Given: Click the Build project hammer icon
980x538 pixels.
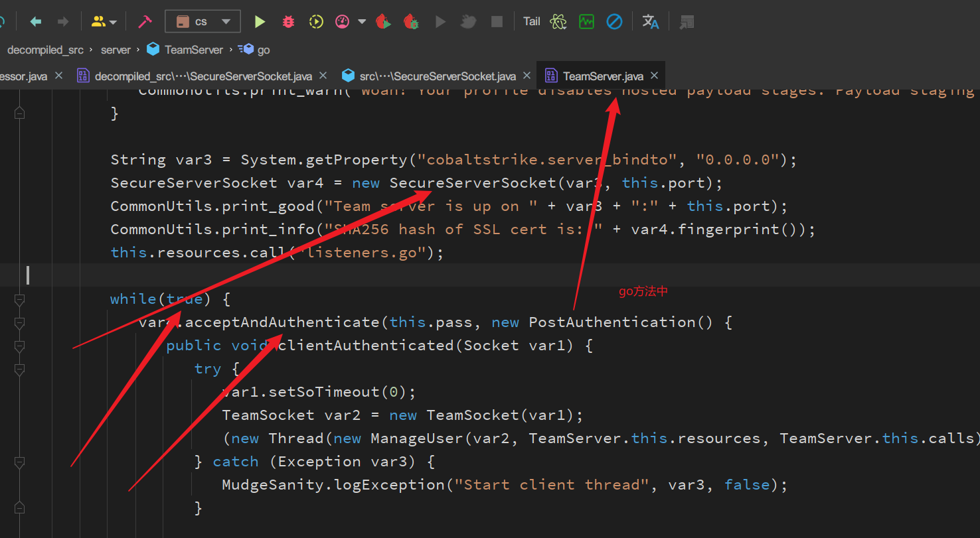Looking at the screenshot, I should coord(145,22).
